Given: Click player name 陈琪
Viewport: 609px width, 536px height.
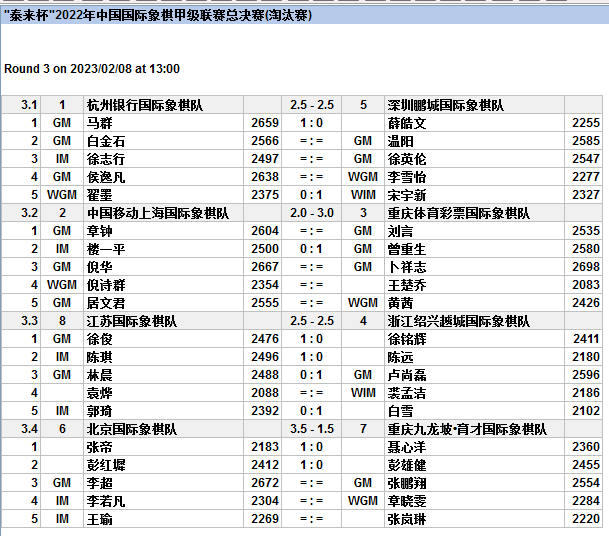Looking at the screenshot, I should point(99,357).
